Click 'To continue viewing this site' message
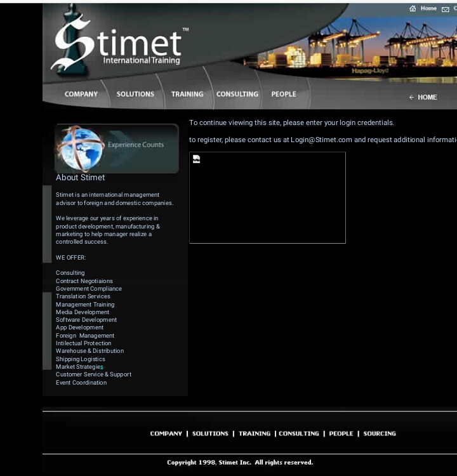Image resolution: width=457 pixels, height=476 pixels. point(291,122)
